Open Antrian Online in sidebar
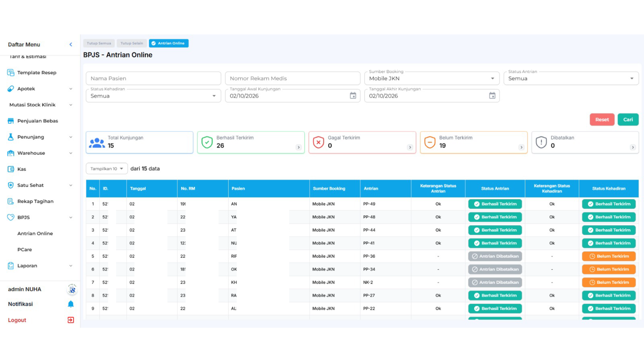The width and height of the screenshot is (644, 362). (35, 234)
